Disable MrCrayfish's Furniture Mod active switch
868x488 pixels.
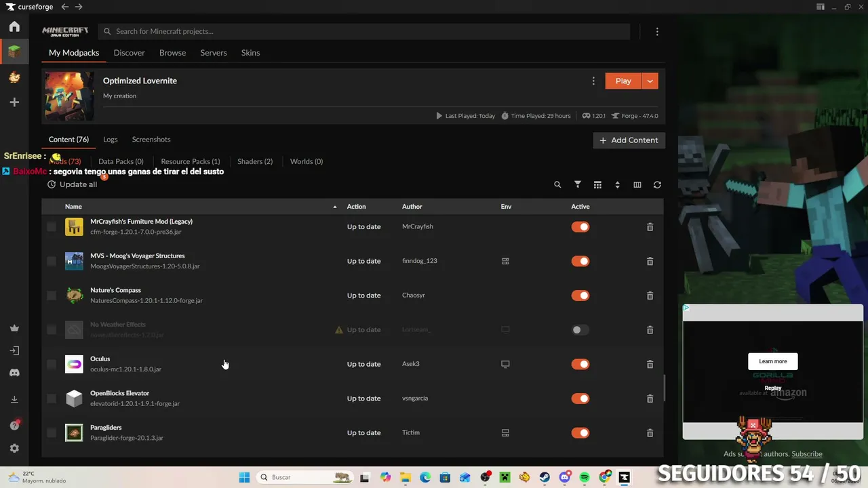(x=580, y=227)
